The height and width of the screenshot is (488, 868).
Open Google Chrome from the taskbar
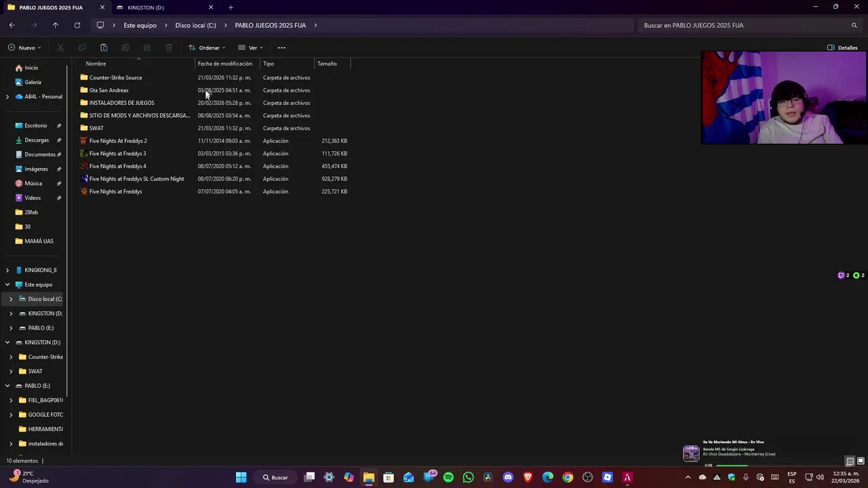tap(568, 477)
